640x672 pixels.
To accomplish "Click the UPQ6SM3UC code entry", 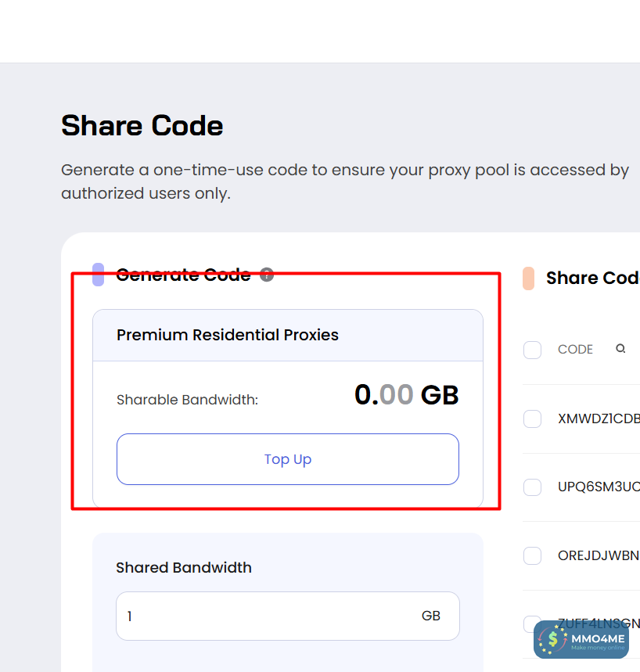I will 599,487.
